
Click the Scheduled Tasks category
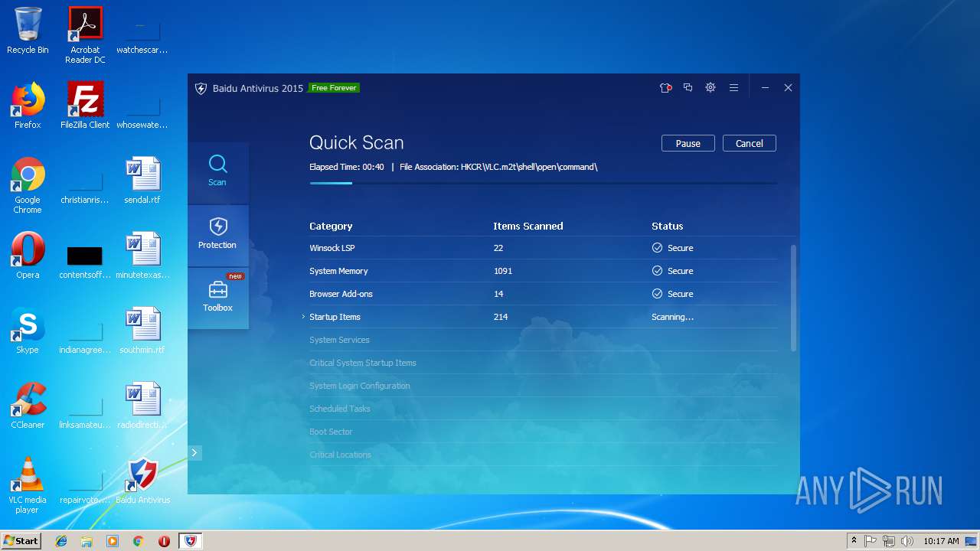pyautogui.click(x=340, y=409)
